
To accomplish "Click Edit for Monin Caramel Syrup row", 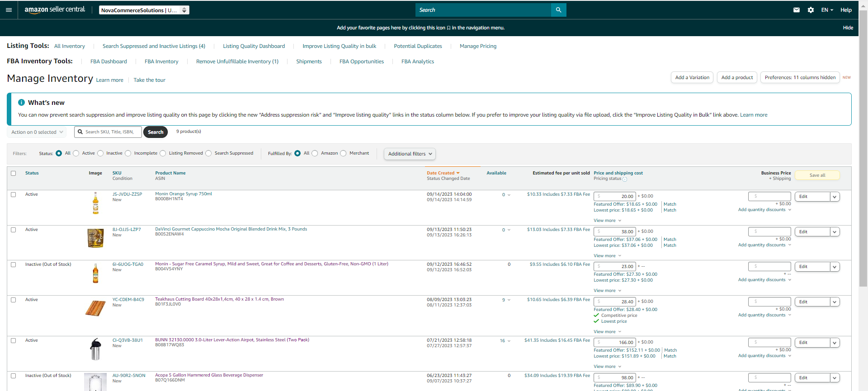I will point(812,267).
